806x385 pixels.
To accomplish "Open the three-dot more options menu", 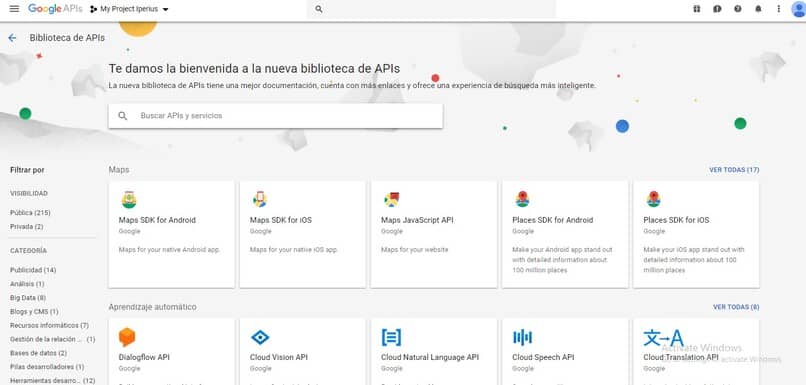I will [779, 9].
